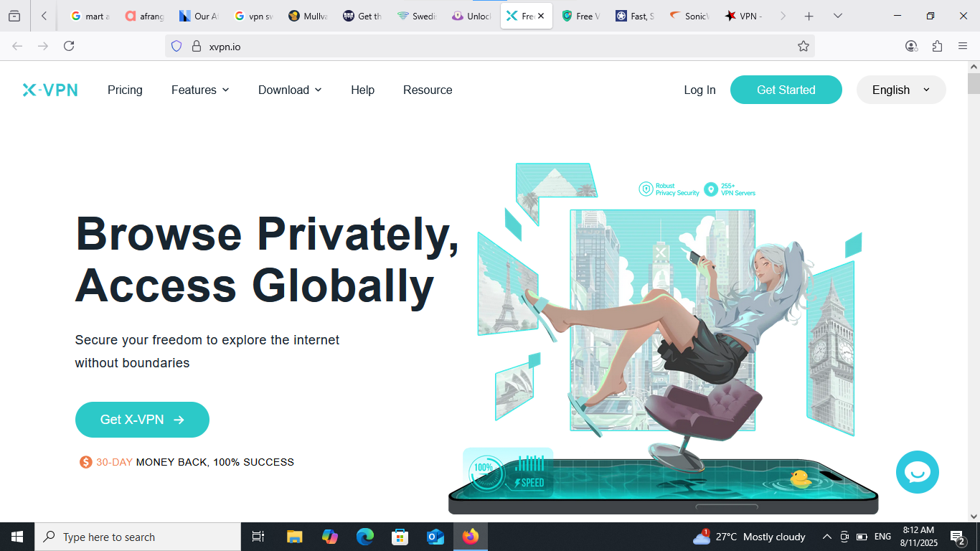The width and height of the screenshot is (980, 551).
Task: Switch to the 'Free V' shield tab
Action: [580, 16]
